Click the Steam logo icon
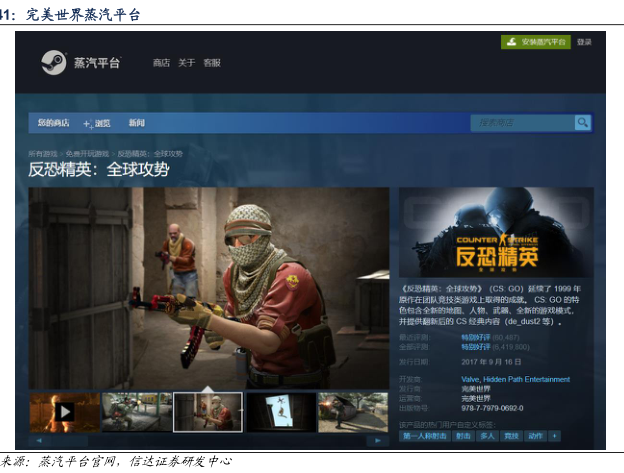 coord(54,62)
